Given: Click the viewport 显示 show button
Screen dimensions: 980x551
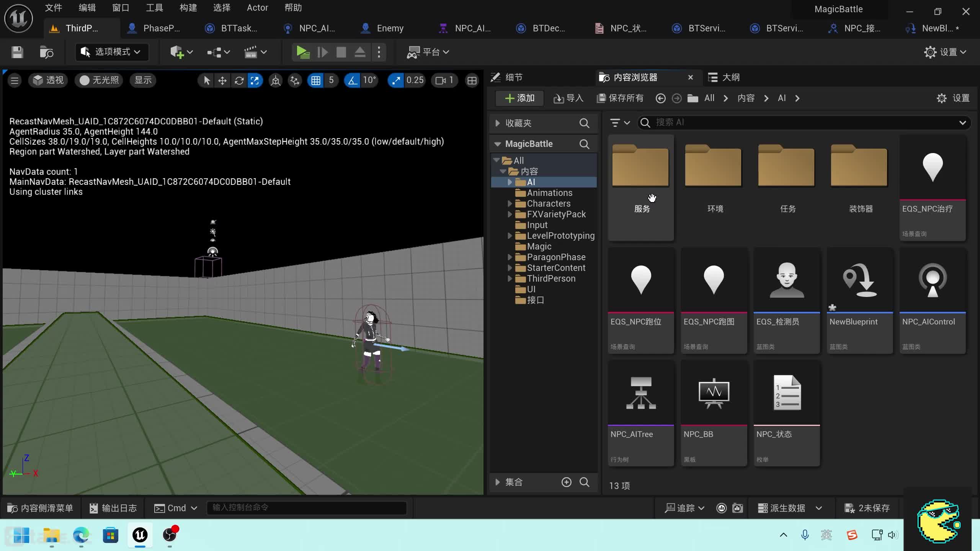Looking at the screenshot, I should [x=143, y=80].
